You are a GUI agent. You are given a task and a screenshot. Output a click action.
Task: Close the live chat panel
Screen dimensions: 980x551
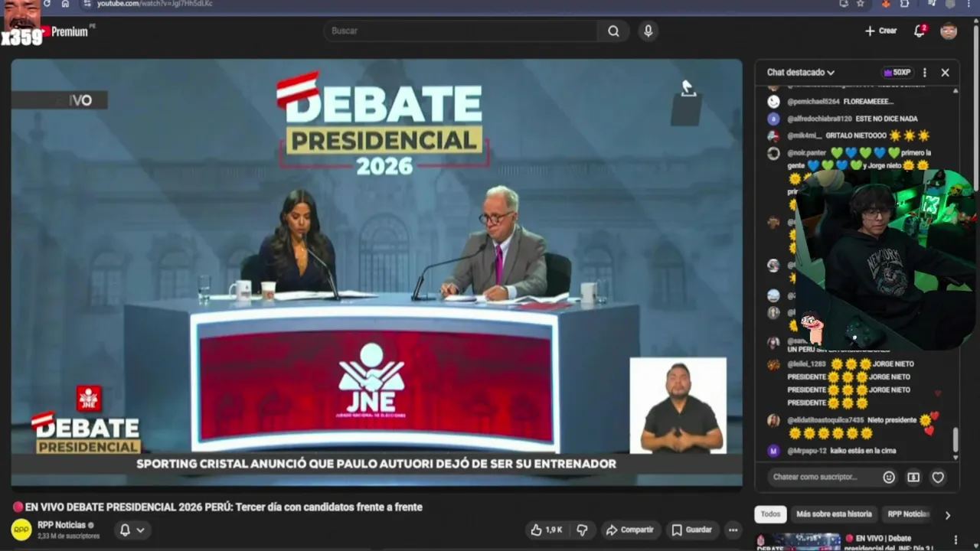pos(945,73)
